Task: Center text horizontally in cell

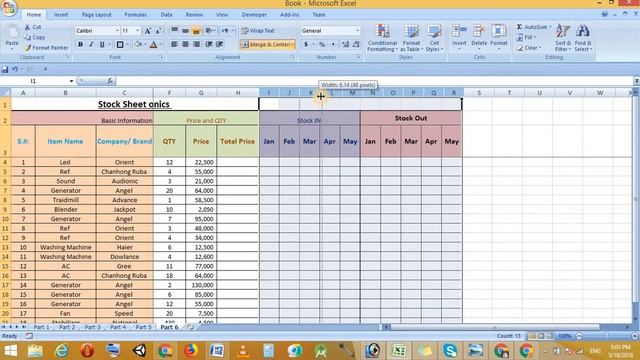Action: tap(185, 44)
